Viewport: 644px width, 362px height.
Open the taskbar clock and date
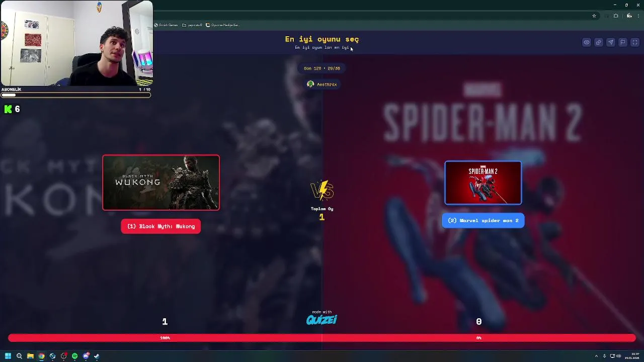click(631, 356)
